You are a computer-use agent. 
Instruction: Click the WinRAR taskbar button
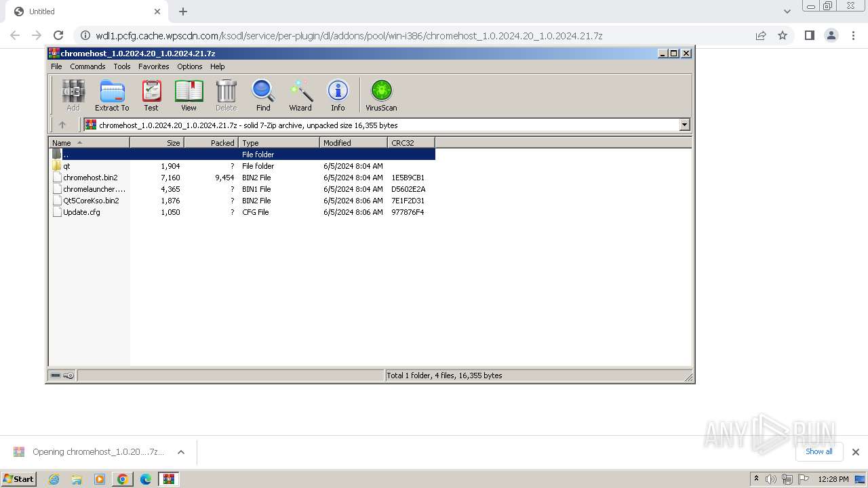tap(169, 479)
